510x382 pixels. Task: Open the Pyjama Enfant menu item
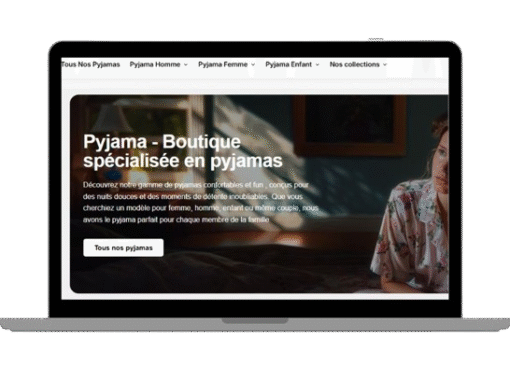coord(289,64)
